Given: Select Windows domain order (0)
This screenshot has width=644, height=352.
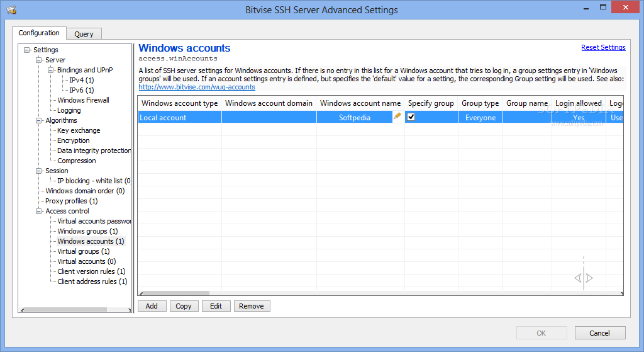Looking at the screenshot, I should pos(85,191).
